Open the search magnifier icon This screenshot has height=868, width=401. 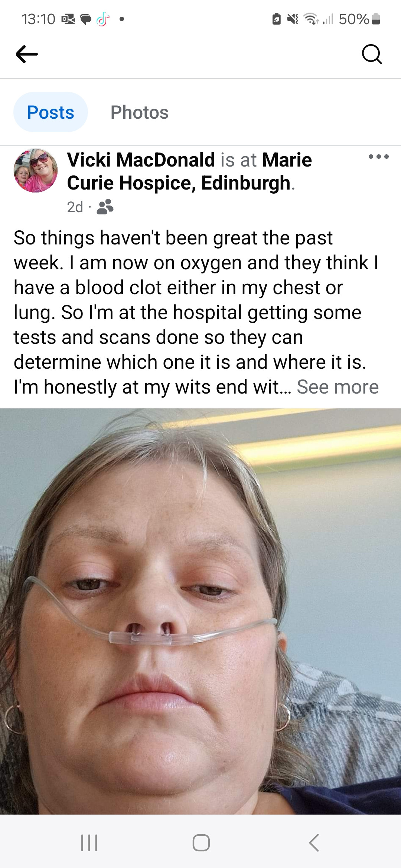point(372,55)
